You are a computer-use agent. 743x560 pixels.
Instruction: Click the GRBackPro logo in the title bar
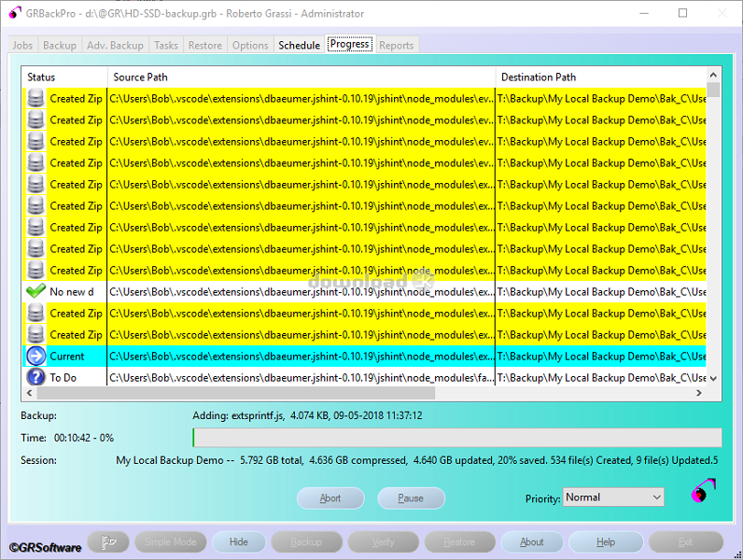point(15,13)
